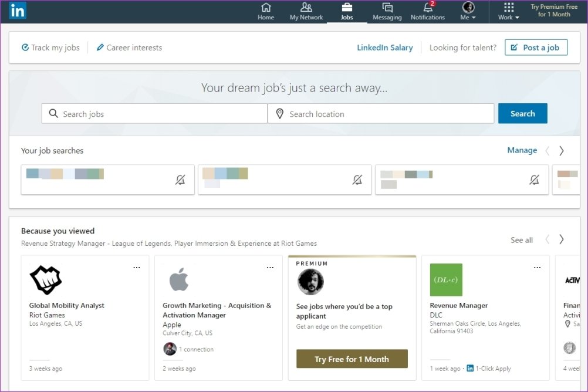Image resolution: width=588 pixels, height=392 pixels.
Task: Open the Revenue Manager job
Action: click(x=459, y=305)
